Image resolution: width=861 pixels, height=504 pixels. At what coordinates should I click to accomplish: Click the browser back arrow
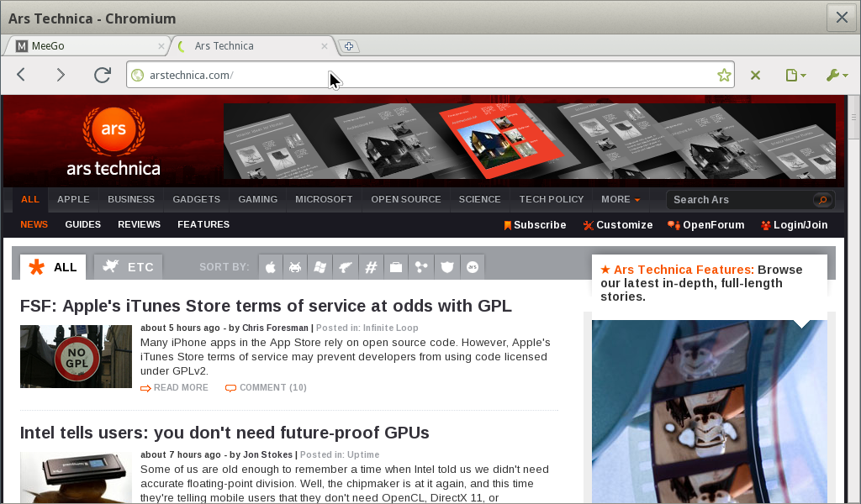[x=21, y=75]
